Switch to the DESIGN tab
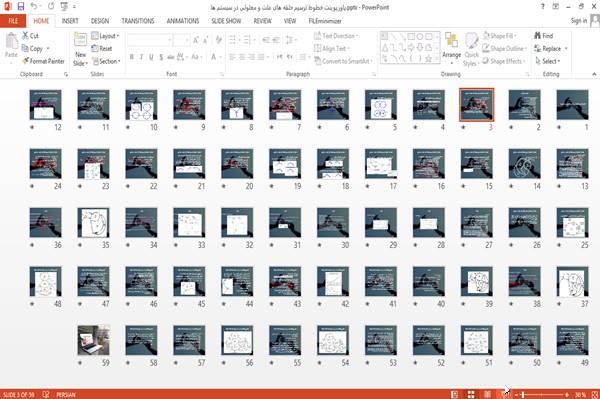The width and height of the screenshot is (600, 399). (x=100, y=21)
